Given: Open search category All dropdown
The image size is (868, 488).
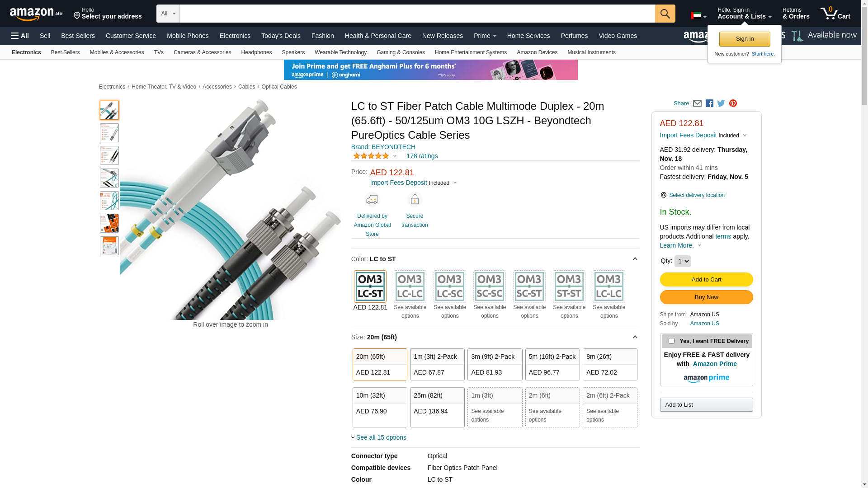Looking at the screenshot, I should 168,14.
